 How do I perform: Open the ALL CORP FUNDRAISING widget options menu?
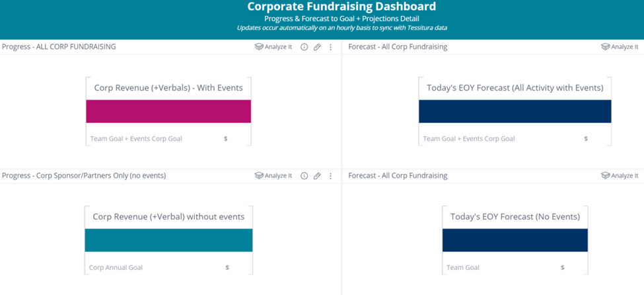coord(331,47)
